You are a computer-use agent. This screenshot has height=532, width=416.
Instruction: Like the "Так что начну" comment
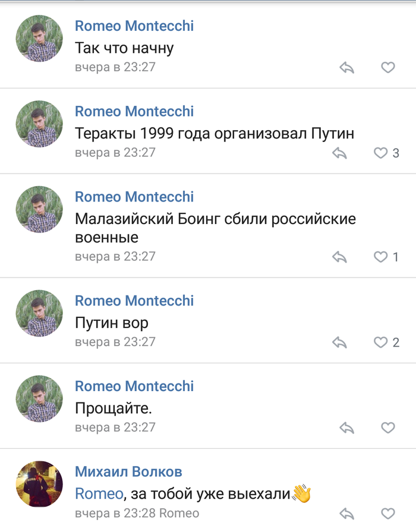[x=387, y=68]
